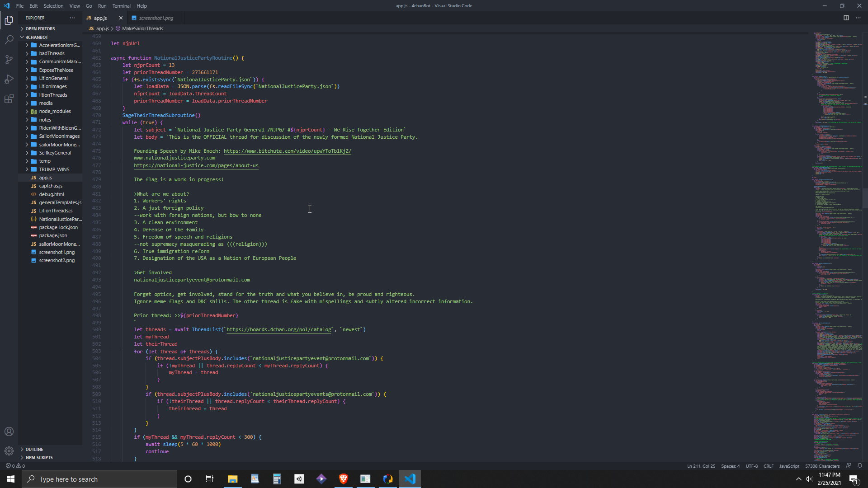The image size is (868, 488).
Task: Open the Run and Debug view
Action: coord(9,79)
